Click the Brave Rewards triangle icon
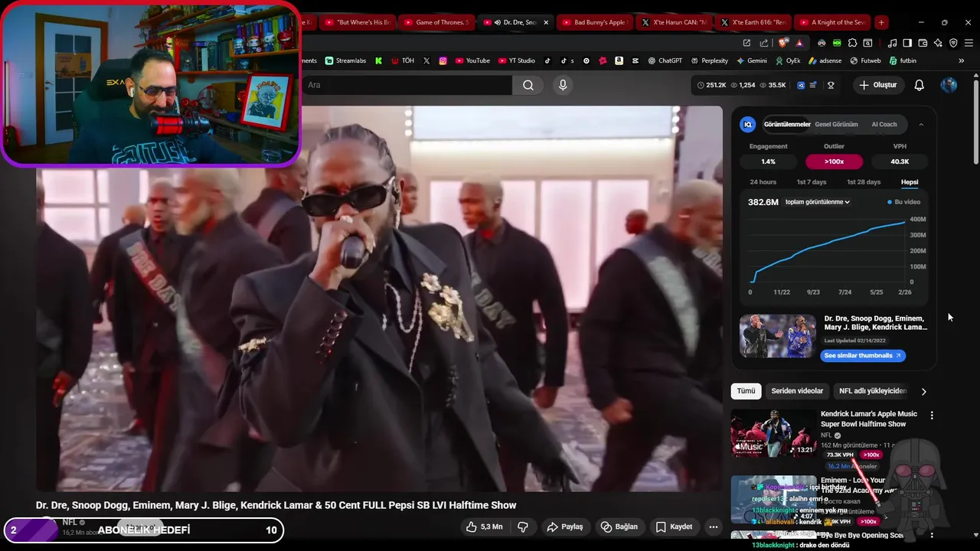 (x=799, y=44)
